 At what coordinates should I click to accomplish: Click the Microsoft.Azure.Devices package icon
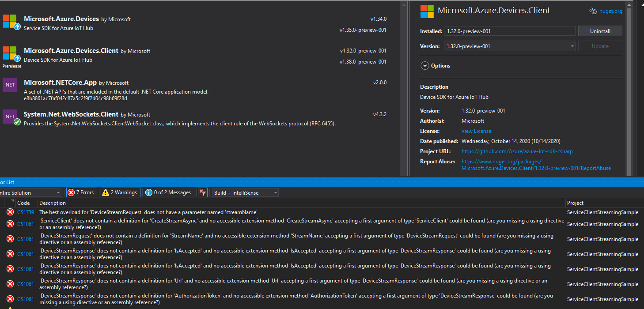click(9, 21)
